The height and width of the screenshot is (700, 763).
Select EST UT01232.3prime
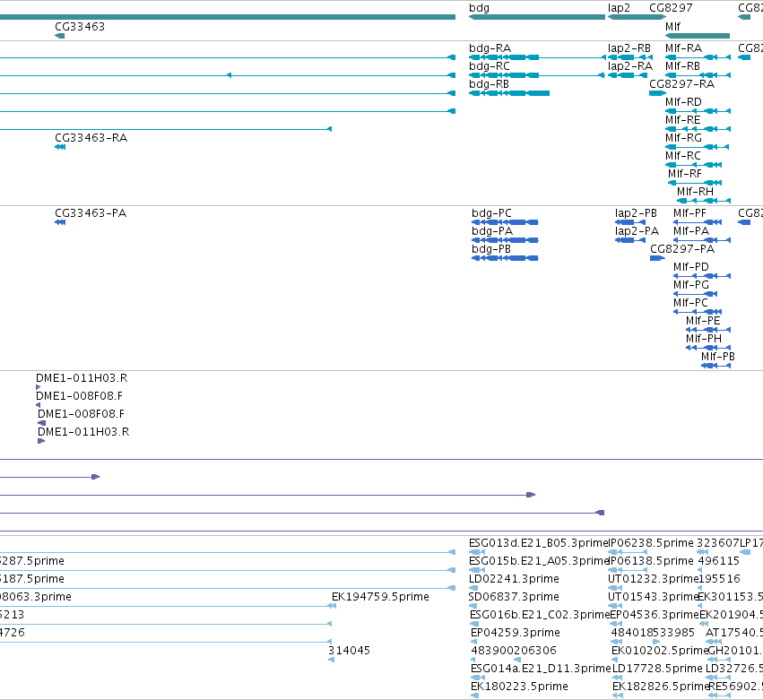point(615,588)
